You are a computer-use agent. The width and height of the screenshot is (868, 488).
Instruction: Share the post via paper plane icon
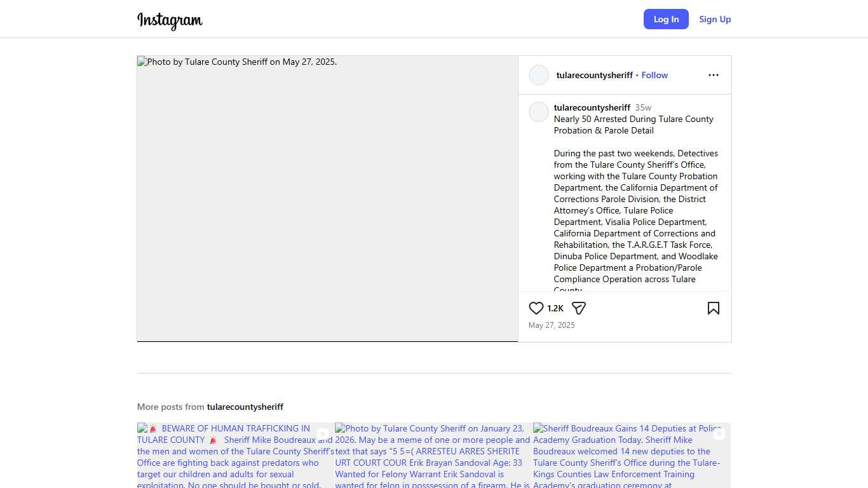coord(578,308)
